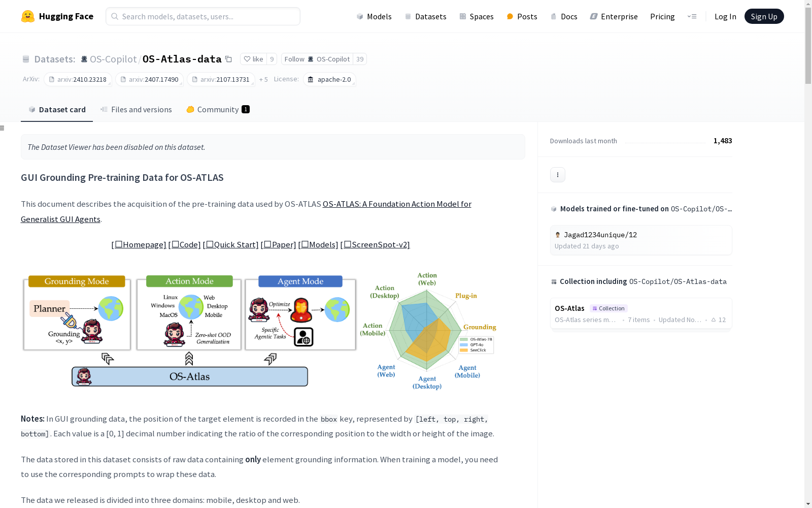Open the navigation overflow menu icon
812x508 pixels.
(692, 16)
